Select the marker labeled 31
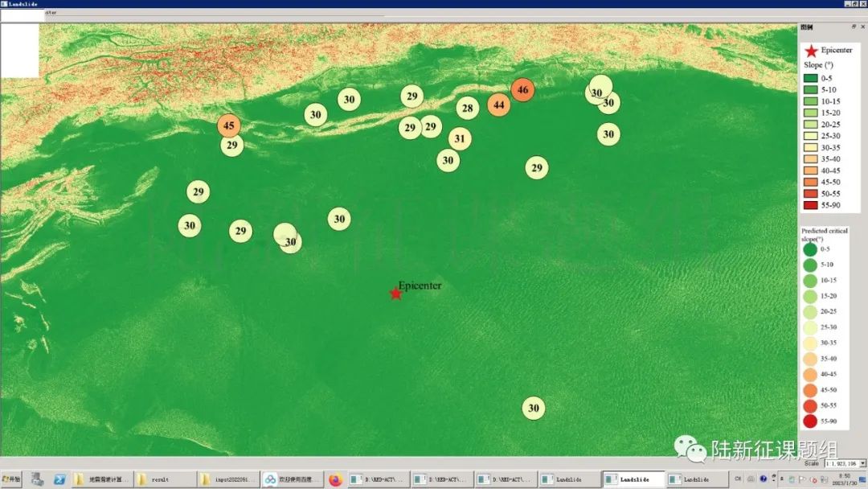Screen dimensions: 868x489 (459, 139)
